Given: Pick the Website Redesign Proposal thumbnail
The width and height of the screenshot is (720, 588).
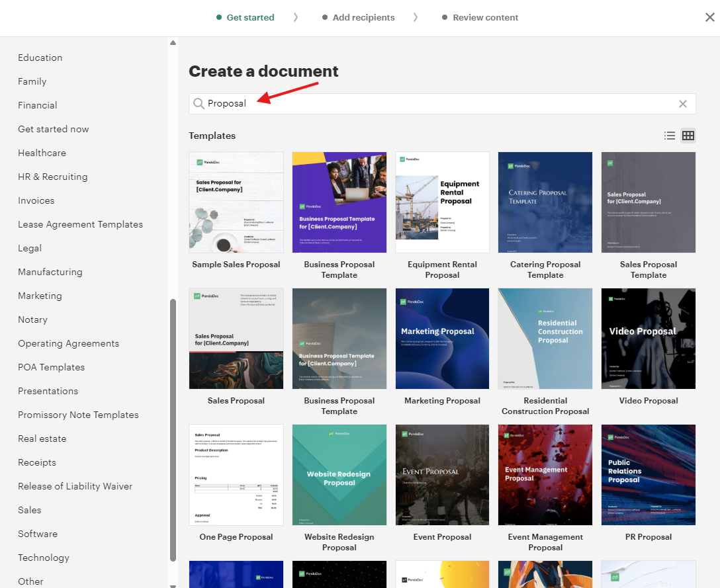Looking at the screenshot, I should point(339,475).
